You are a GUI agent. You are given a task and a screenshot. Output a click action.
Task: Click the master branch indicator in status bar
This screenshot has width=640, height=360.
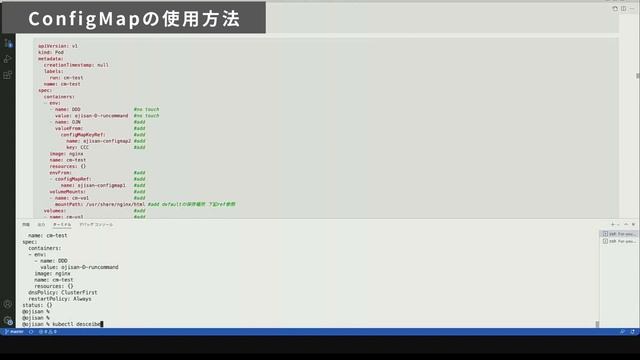(x=15, y=332)
